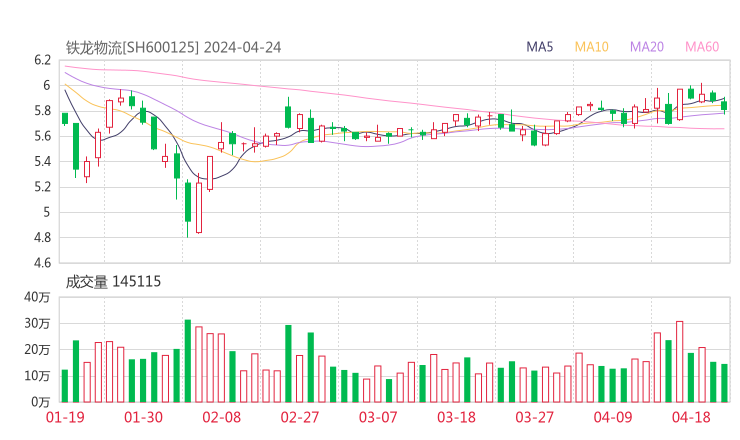Viewport: 740px width, 440px height.
Task: Click the 10万 volume axis label
Action: click(x=37, y=376)
